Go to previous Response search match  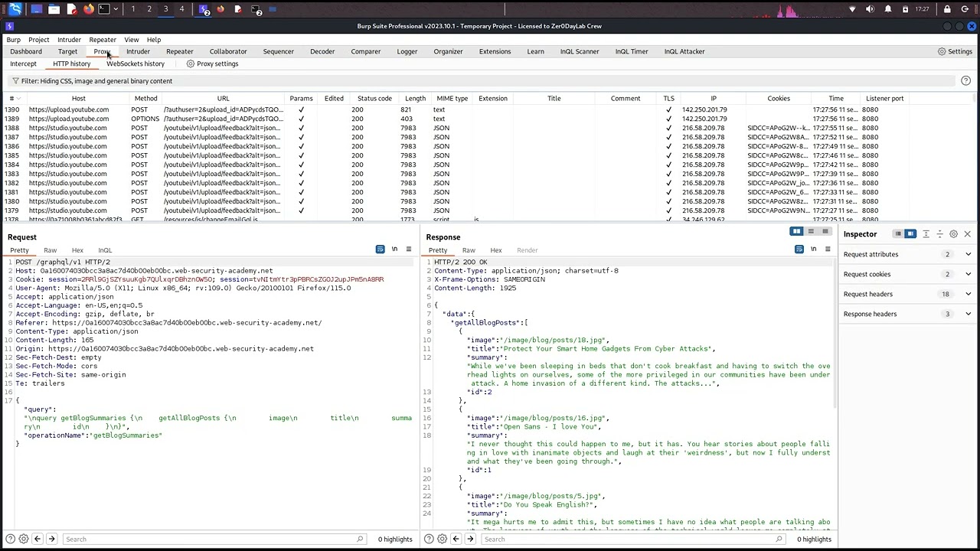click(456, 539)
